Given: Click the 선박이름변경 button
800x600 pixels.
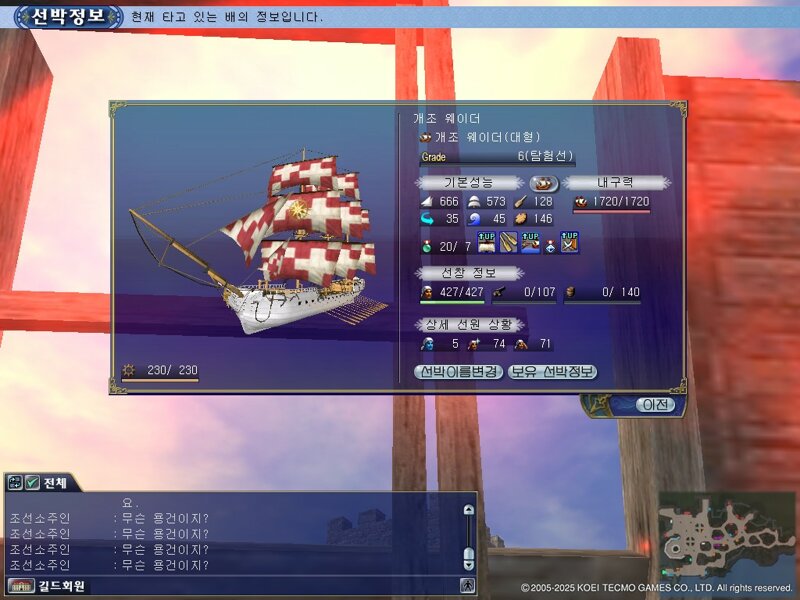Looking at the screenshot, I should tap(458, 372).
